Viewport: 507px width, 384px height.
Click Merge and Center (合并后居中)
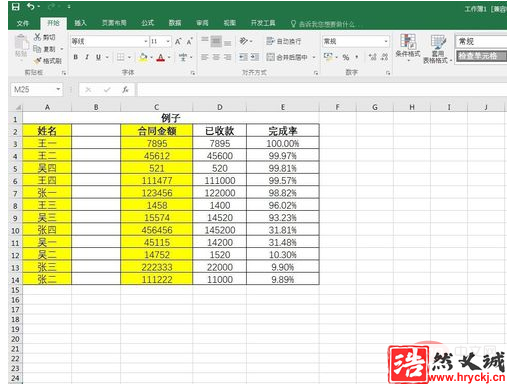(x=287, y=57)
